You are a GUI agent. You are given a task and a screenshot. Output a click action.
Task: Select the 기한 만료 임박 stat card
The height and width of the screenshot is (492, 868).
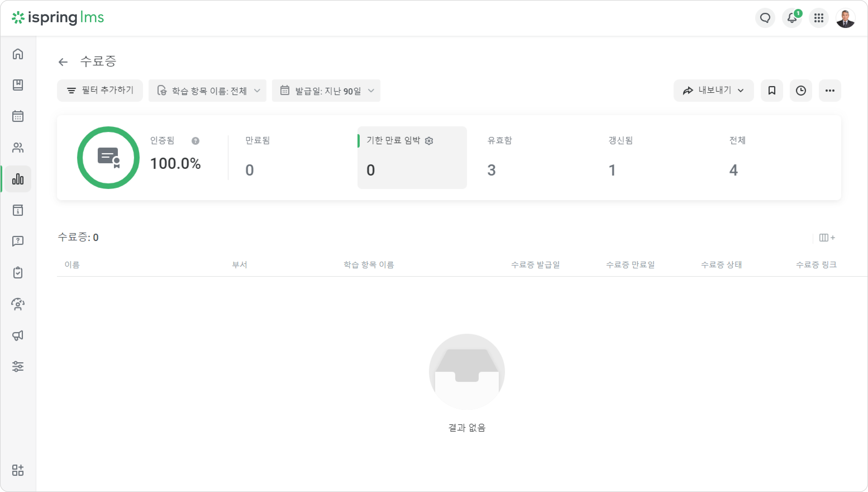click(412, 158)
